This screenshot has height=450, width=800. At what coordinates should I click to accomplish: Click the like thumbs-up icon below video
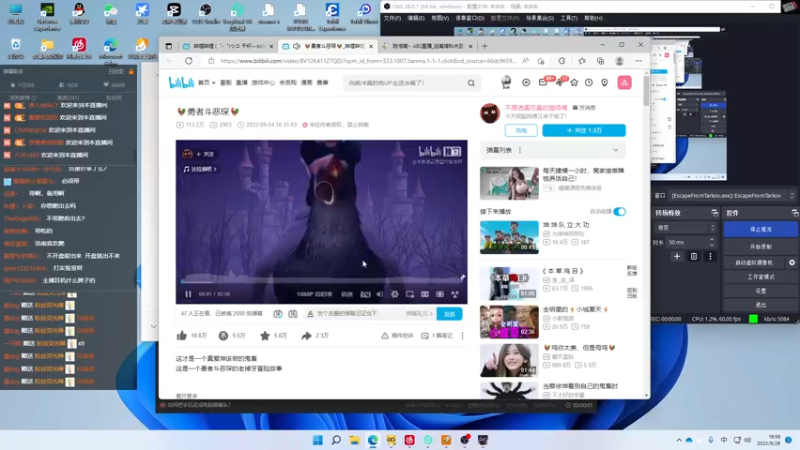(x=182, y=335)
